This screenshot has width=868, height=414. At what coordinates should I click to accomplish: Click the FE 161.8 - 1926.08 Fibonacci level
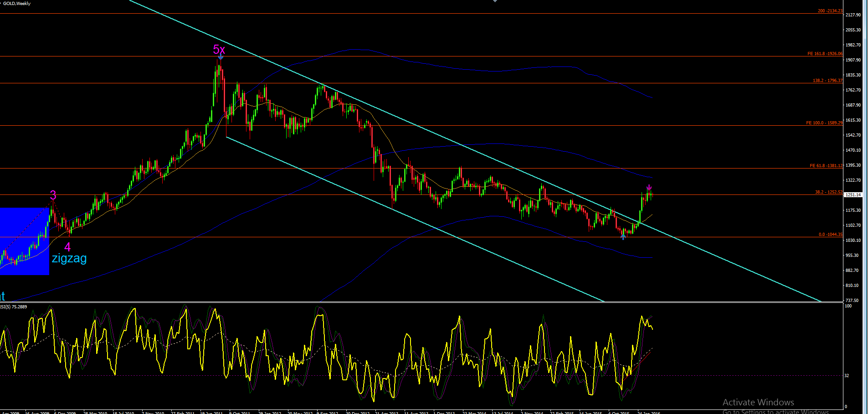[x=825, y=54]
